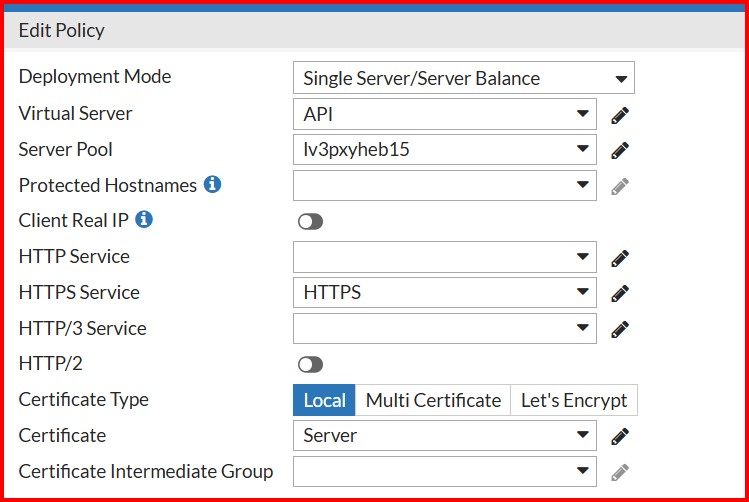Image resolution: width=749 pixels, height=502 pixels.
Task: Click the HTTP/3 Service label
Action: [83, 328]
